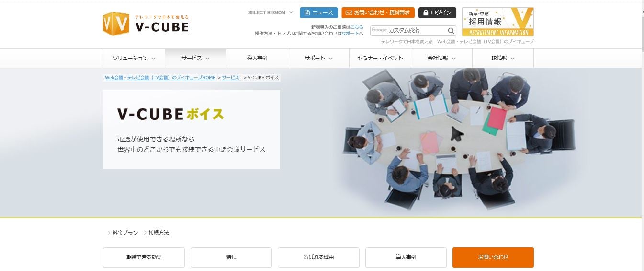The image size is (644, 271).
Task: Click the サポートへ link
Action: tap(352, 34)
